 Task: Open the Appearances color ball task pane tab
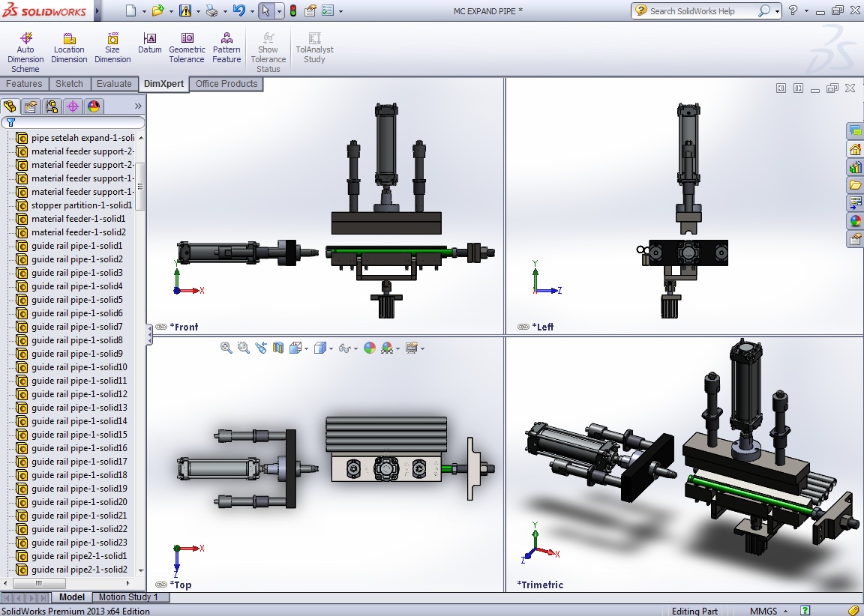(855, 221)
